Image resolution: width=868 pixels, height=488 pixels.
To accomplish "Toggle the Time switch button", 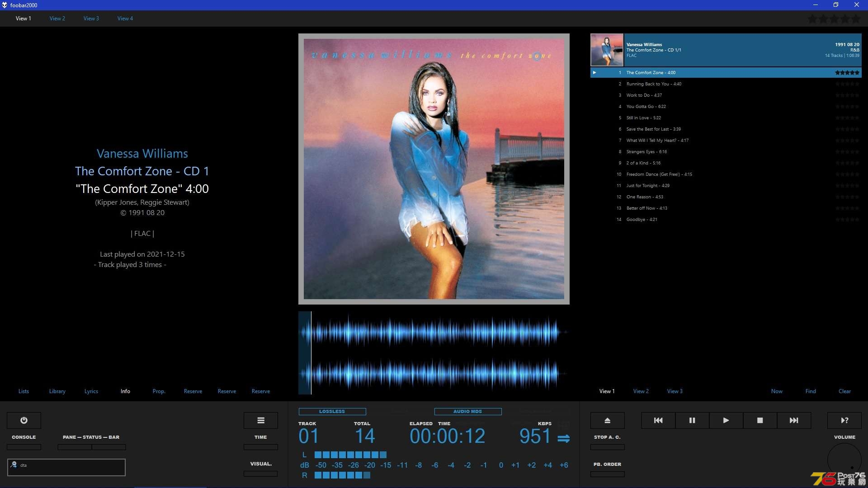I will point(261,447).
